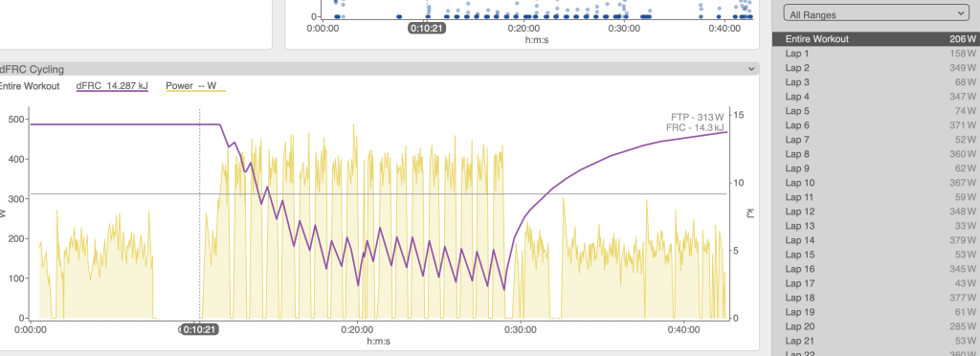Toggle the Power W legend series
The width and height of the screenshot is (980, 356).
[195, 86]
